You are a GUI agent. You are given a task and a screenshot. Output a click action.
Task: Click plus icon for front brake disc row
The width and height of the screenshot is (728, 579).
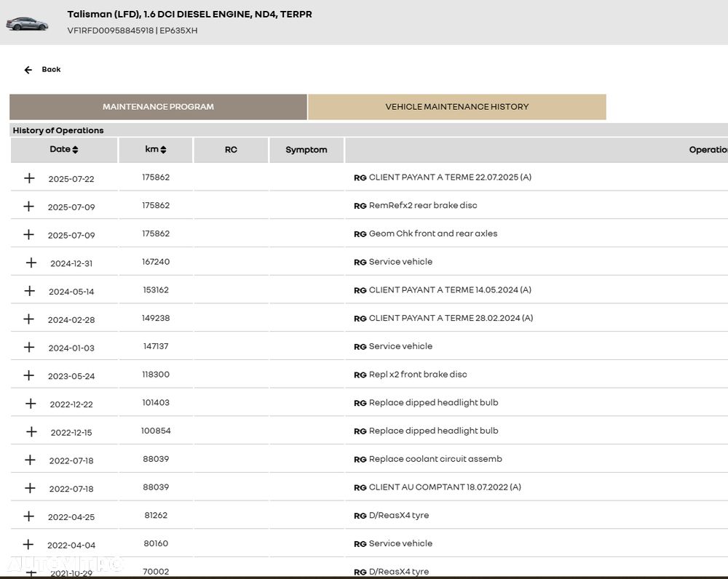tap(29, 375)
